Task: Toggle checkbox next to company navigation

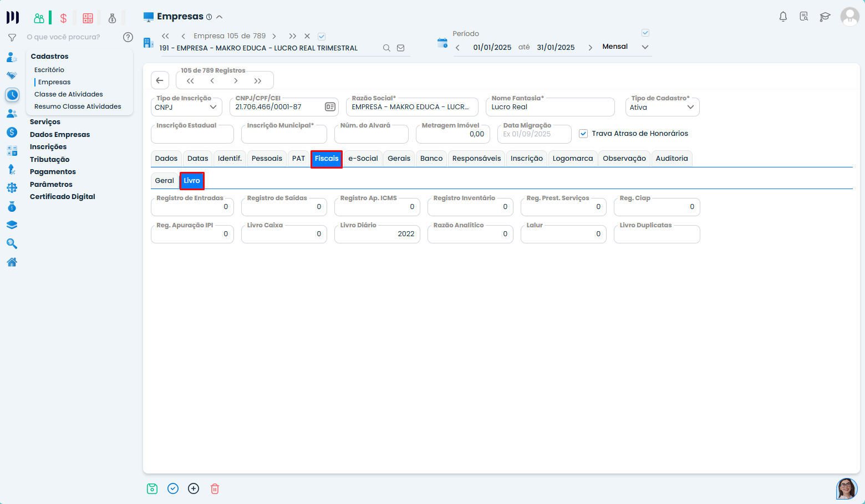Action: (322, 37)
